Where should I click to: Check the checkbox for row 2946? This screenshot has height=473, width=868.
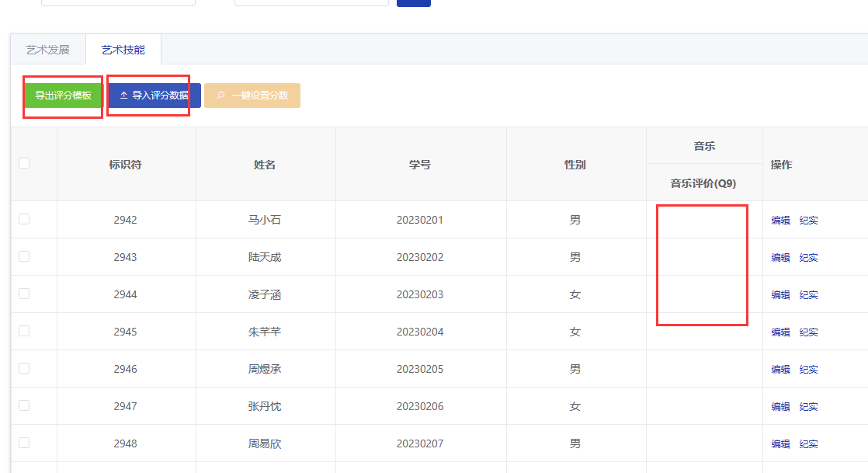pos(24,368)
